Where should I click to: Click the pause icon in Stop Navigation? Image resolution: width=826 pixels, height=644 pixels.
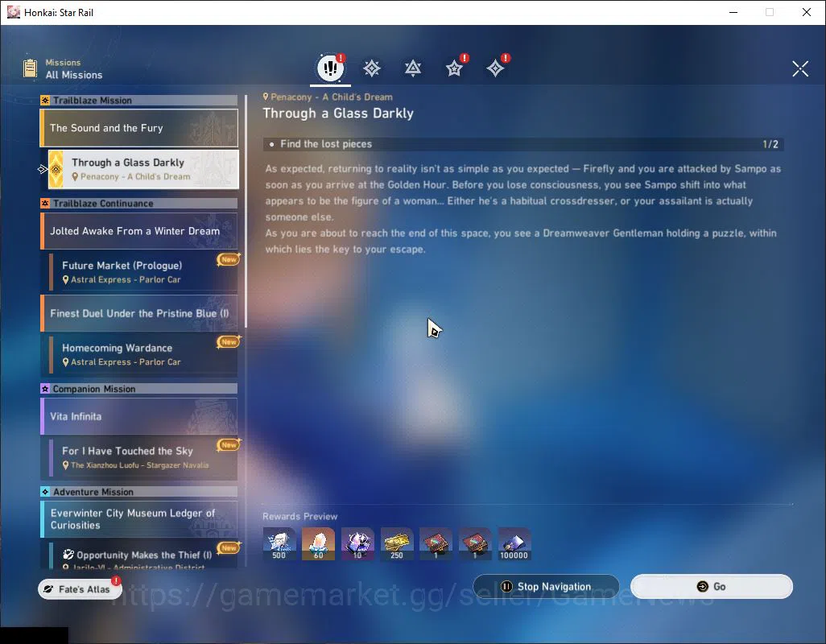pyautogui.click(x=506, y=587)
